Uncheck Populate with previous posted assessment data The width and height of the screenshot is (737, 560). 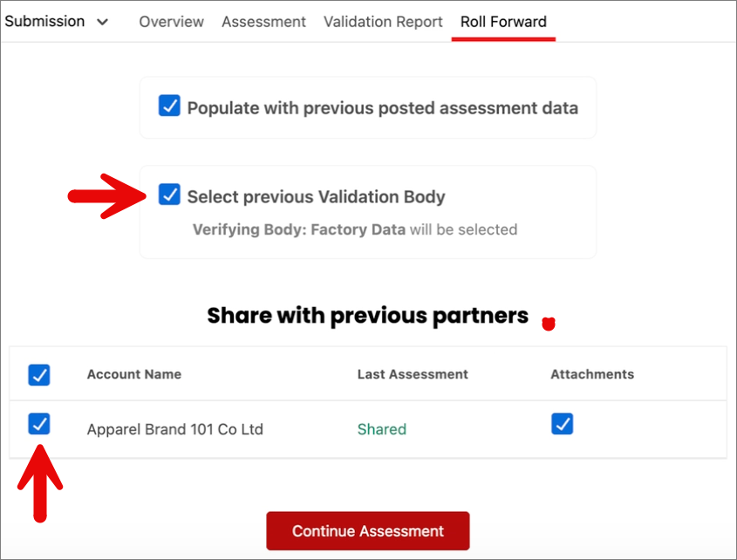pos(169,106)
